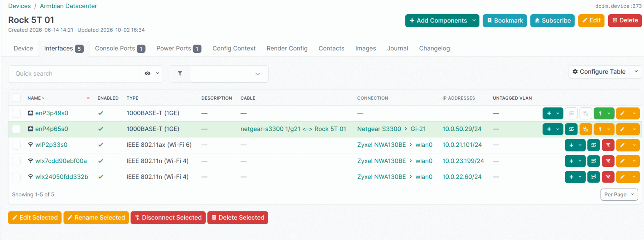
Task: Click the pencil edit icon for wlx7cdd90ebf00a
Action: [x=623, y=161]
